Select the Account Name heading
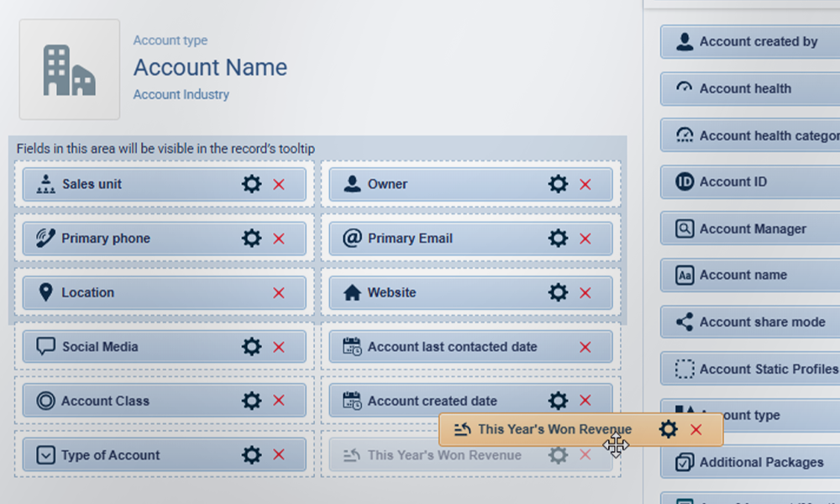The height and width of the screenshot is (504, 840). pyautogui.click(x=210, y=67)
